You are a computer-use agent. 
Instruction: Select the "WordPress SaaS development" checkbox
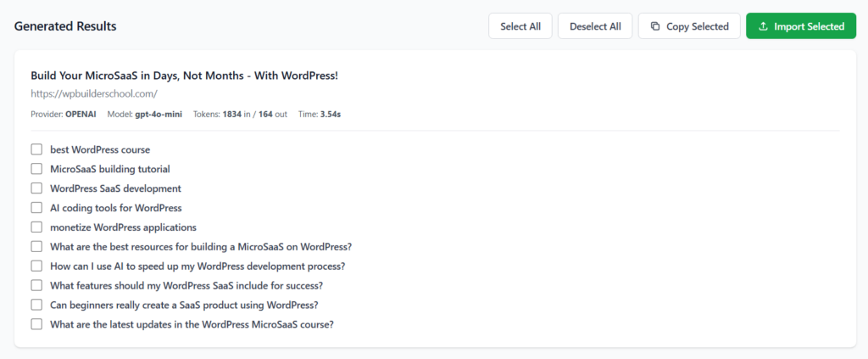pos(36,188)
